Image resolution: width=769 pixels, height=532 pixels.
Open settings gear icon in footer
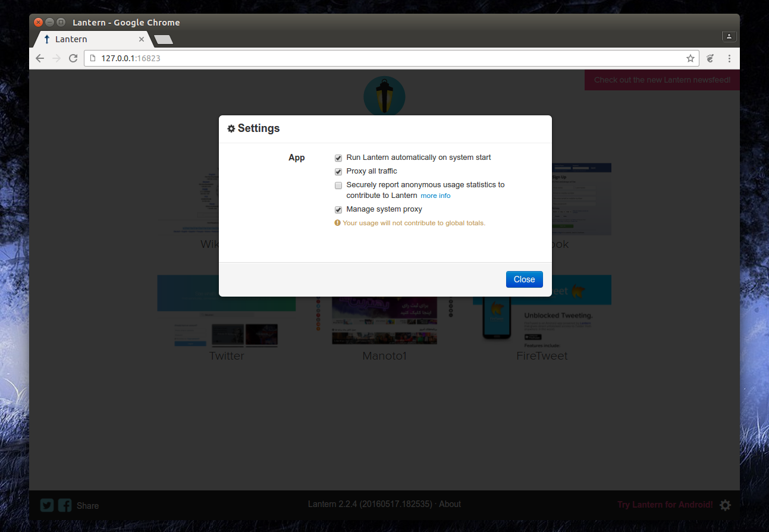[725, 505]
